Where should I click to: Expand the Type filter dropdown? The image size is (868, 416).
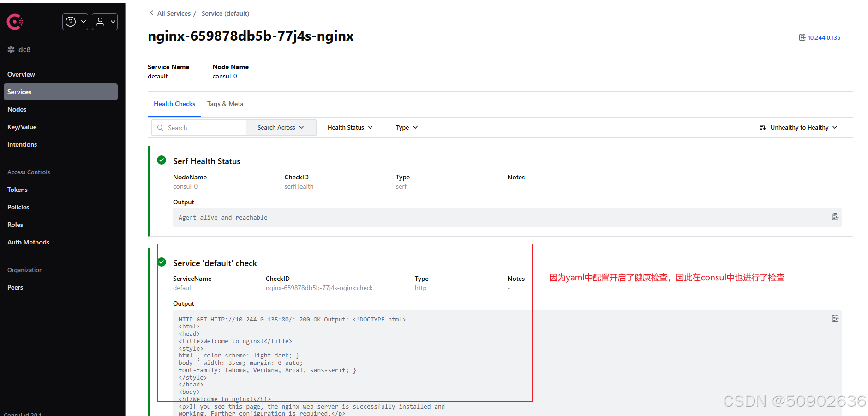406,127
